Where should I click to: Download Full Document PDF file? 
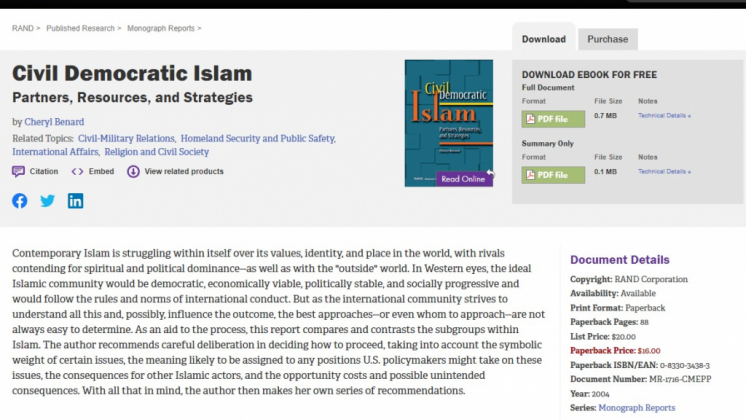(x=553, y=119)
